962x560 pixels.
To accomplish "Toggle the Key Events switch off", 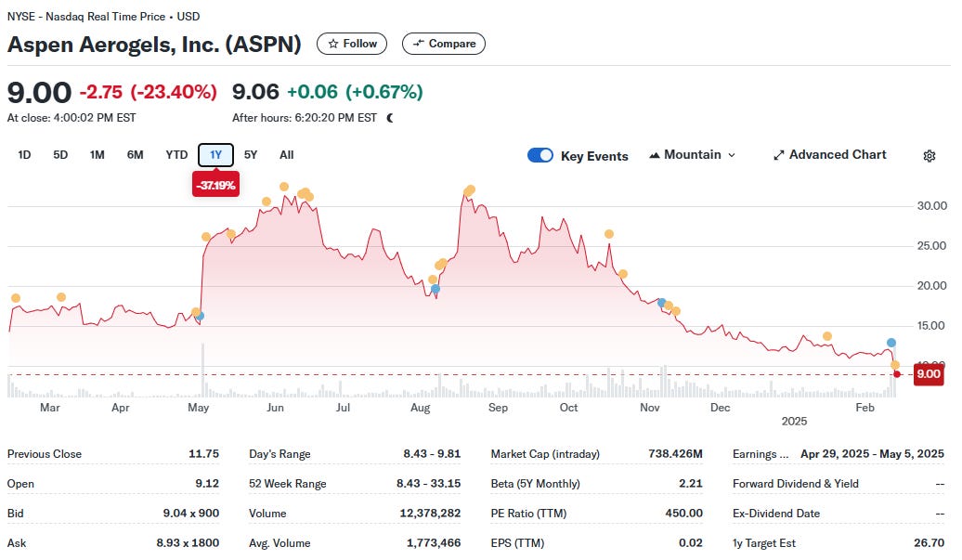I will coord(539,155).
